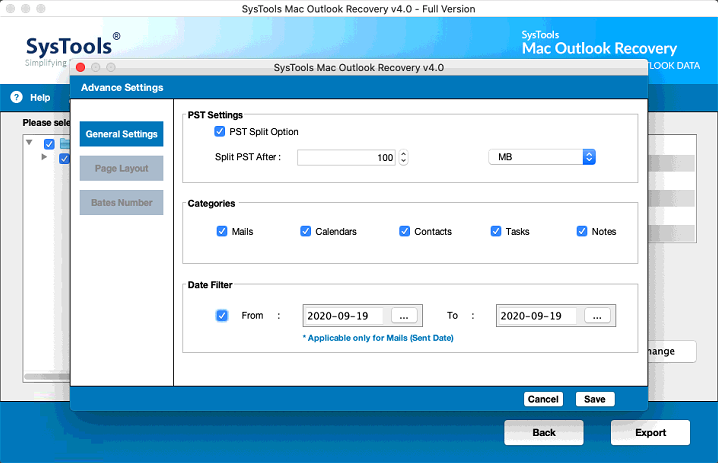Click the From date field 2020-09-19
Viewport: 718px width, 463px height.
pos(343,316)
